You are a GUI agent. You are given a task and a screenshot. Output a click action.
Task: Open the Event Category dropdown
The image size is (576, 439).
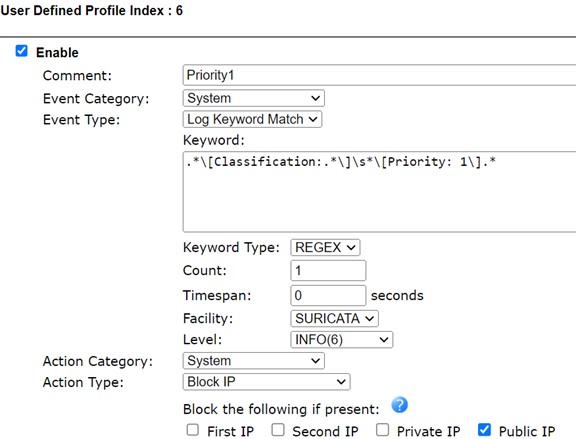coord(253,98)
